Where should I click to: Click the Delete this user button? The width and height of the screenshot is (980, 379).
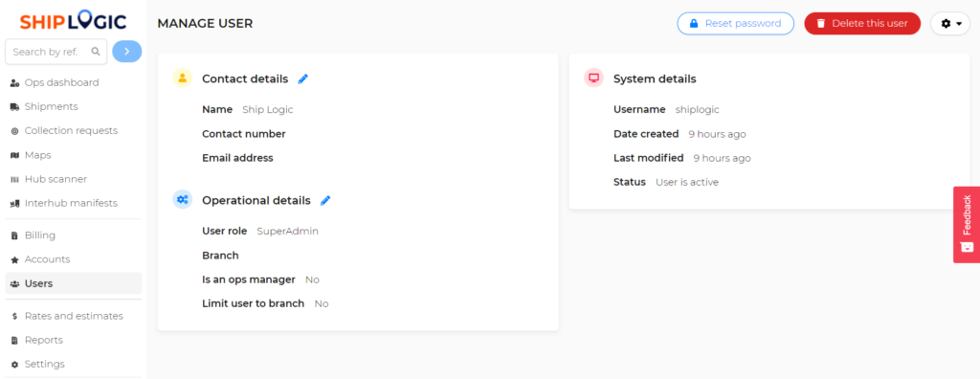(x=862, y=23)
